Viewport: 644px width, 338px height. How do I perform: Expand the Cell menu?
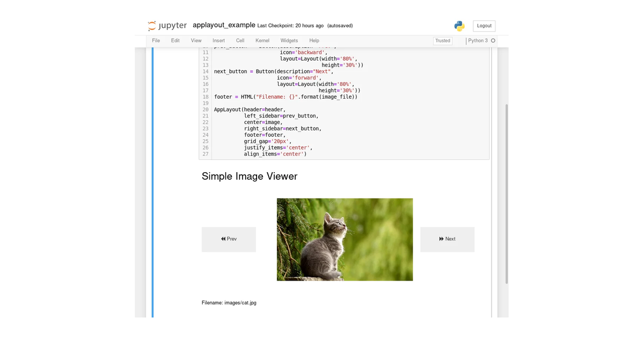click(240, 41)
